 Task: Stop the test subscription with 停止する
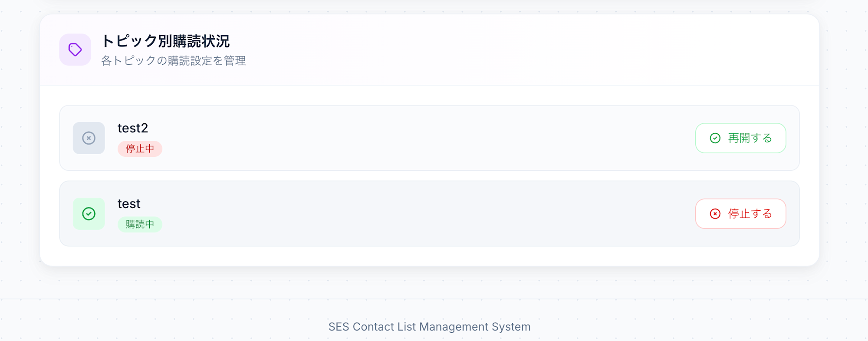740,214
